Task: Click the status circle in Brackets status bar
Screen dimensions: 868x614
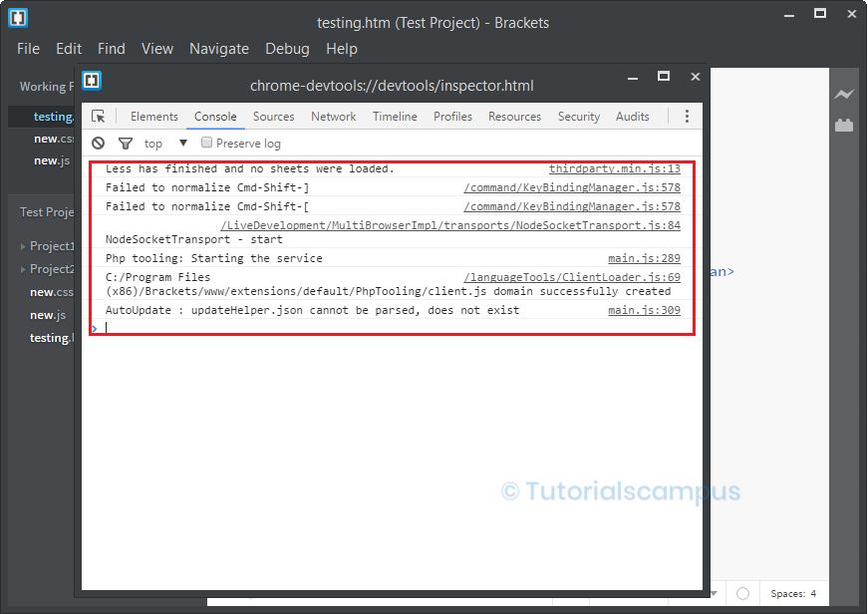Action: pyautogui.click(x=742, y=593)
